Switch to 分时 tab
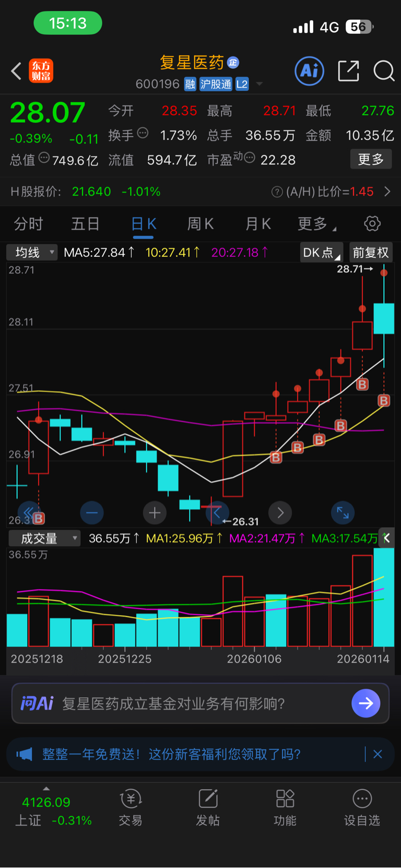Screen dimensions: 401x868 28,224
